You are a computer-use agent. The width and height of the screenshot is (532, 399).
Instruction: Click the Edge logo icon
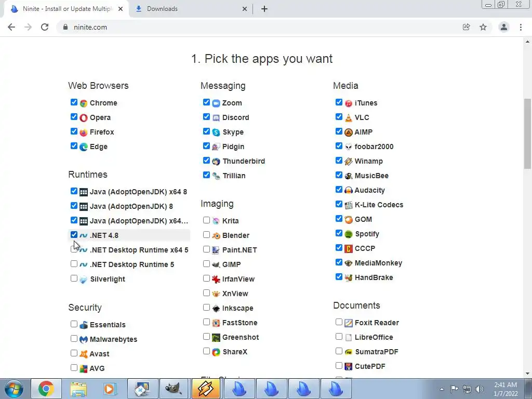[84, 147]
